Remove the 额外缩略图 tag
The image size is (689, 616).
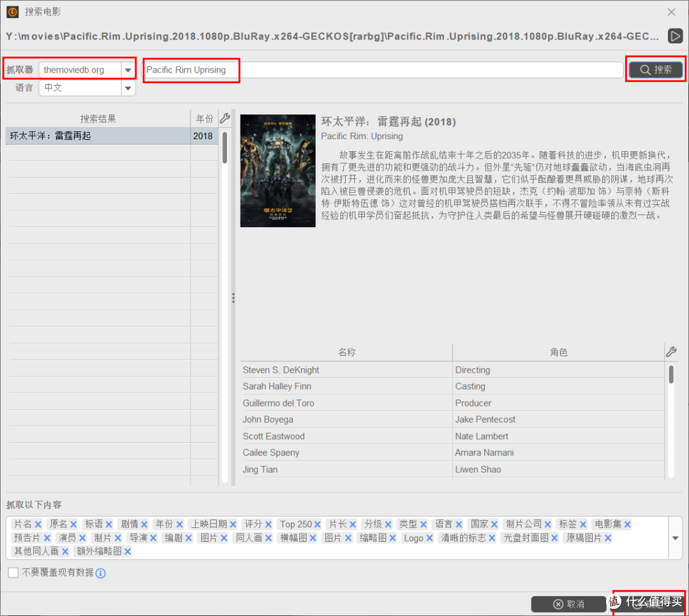pyautogui.click(x=128, y=552)
